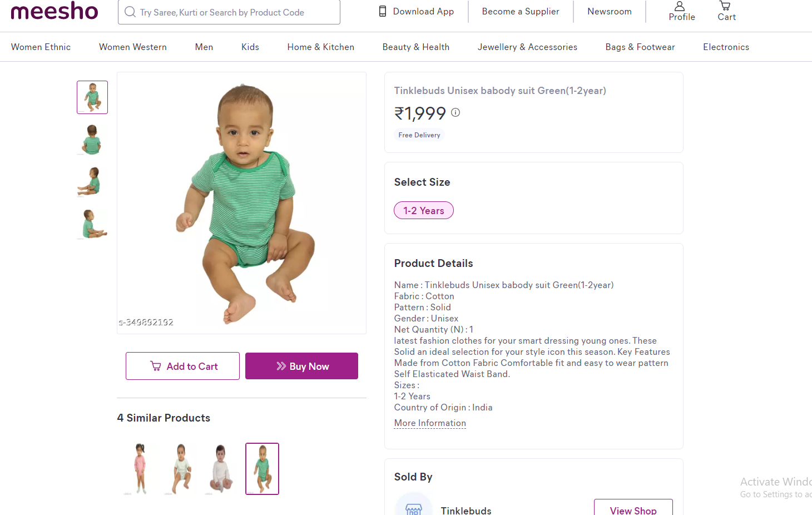This screenshot has width=812, height=515.
Task: Open the Women Ethnic menu
Action: tap(41, 47)
